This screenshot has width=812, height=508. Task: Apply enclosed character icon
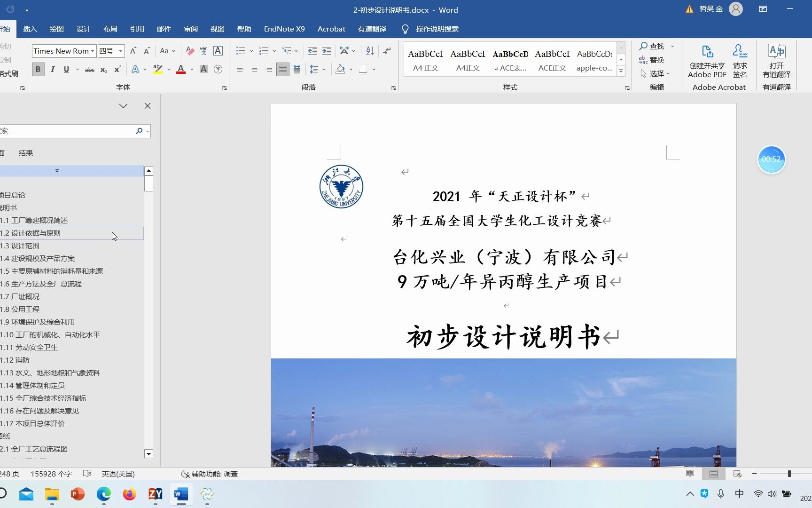[x=218, y=69]
